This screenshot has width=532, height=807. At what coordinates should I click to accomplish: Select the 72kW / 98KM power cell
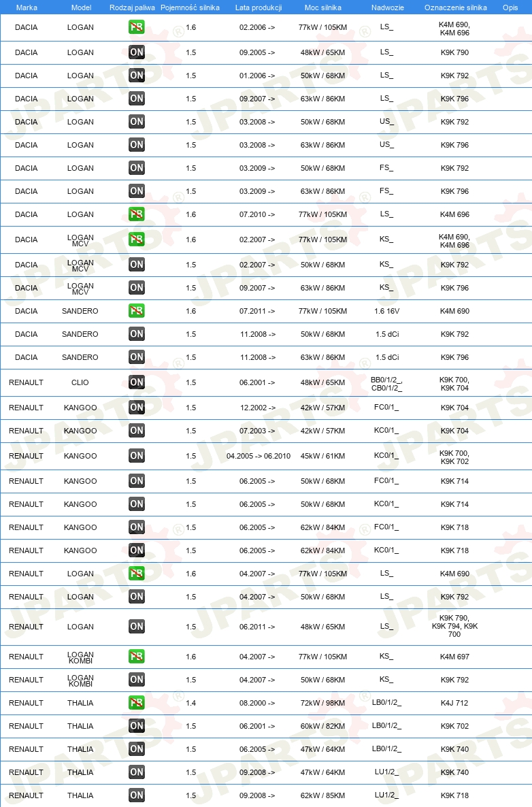point(322,702)
